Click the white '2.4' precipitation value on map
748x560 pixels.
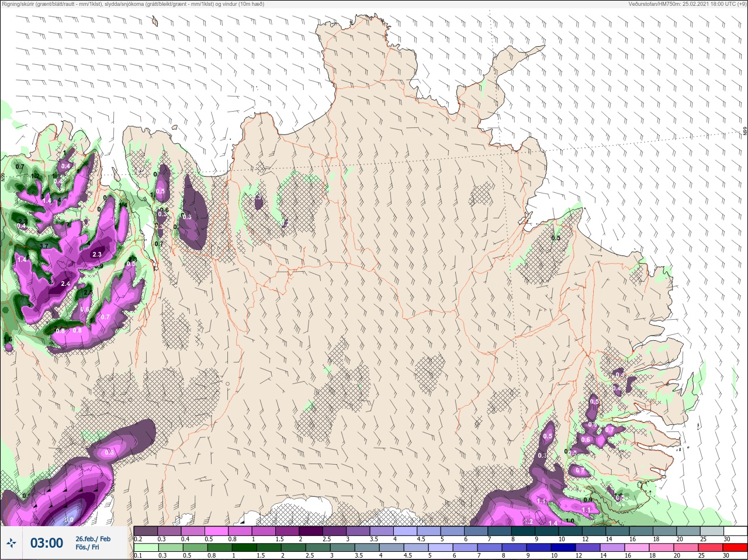pyautogui.click(x=65, y=284)
